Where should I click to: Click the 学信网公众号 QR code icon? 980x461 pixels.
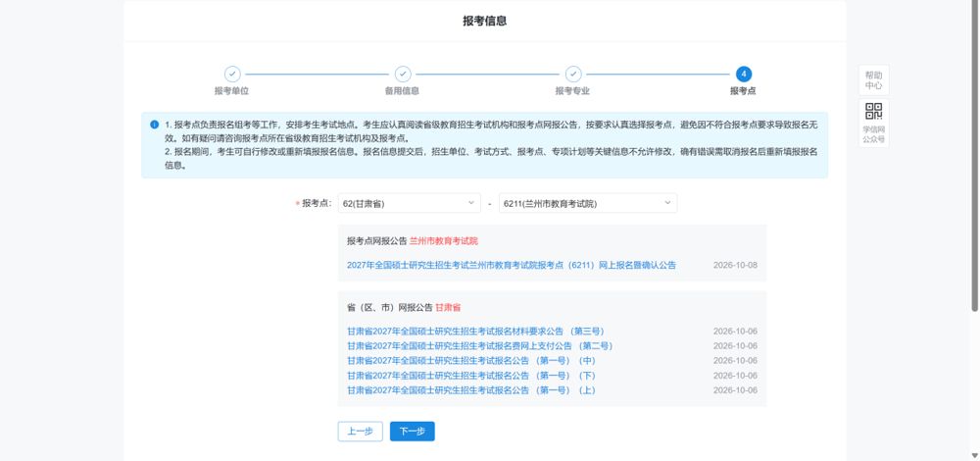click(873, 112)
